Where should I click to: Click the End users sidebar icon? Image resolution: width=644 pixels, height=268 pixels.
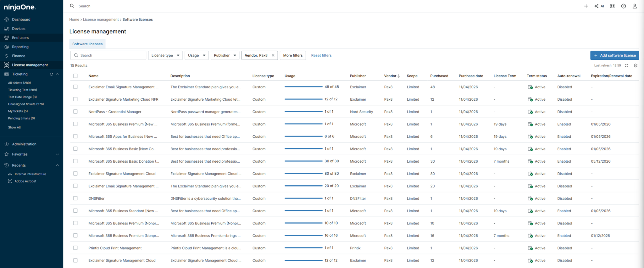point(7,38)
